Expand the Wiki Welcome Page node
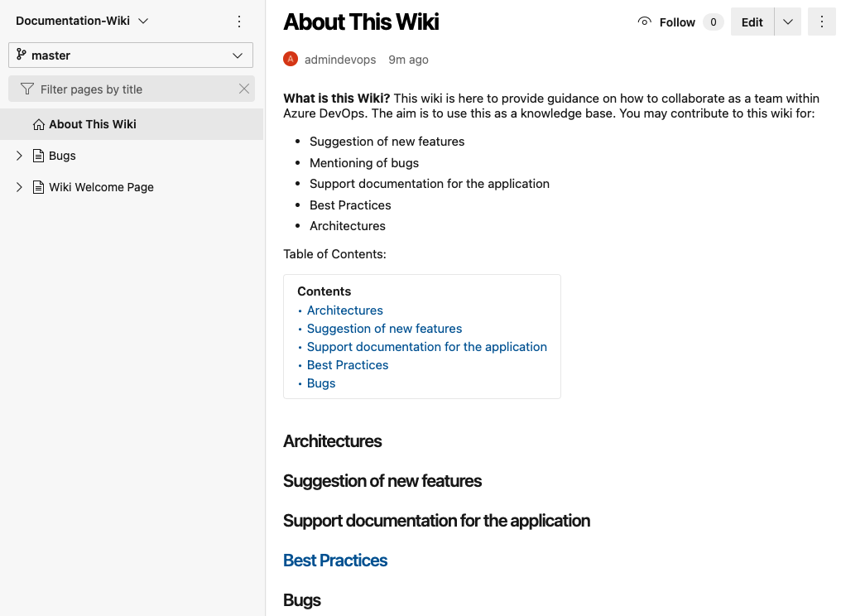This screenshot has width=841, height=616. [x=19, y=187]
